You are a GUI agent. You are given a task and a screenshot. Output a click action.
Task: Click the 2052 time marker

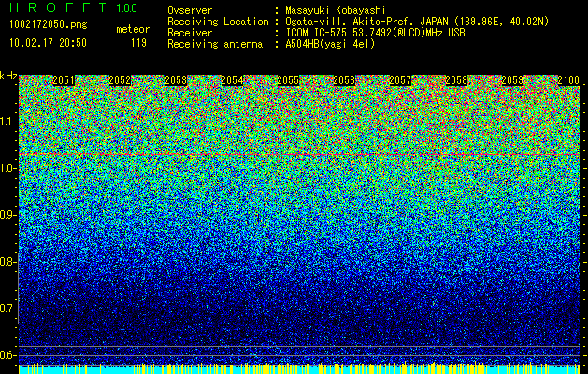click(120, 79)
